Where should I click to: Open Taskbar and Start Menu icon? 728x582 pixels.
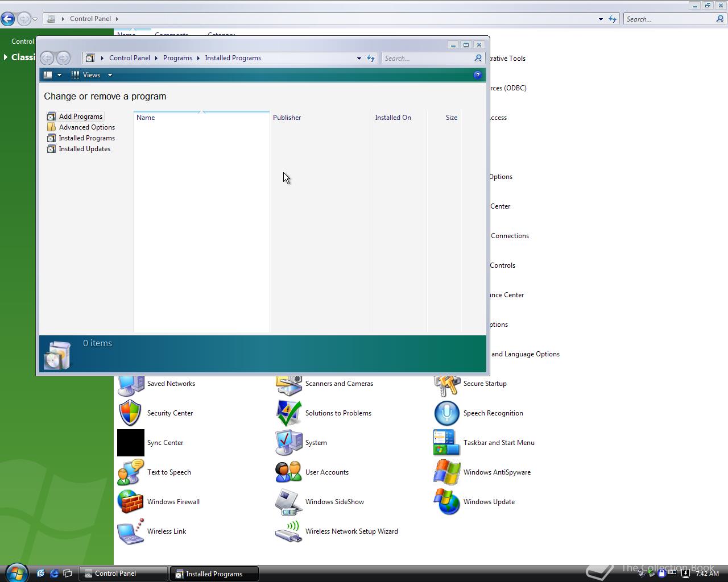point(446,443)
